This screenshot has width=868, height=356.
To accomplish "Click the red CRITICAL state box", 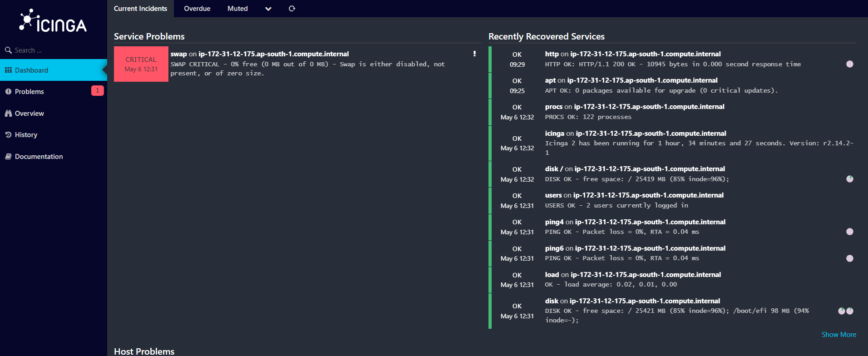I will coord(141,64).
